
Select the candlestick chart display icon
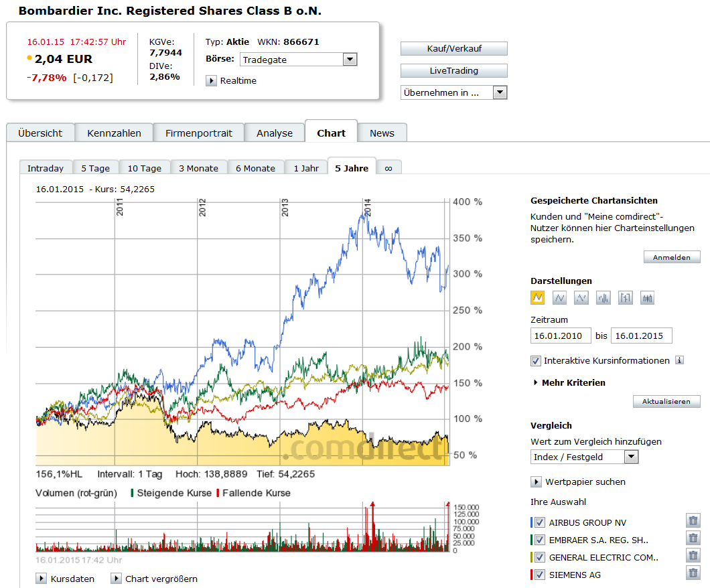[x=648, y=298]
